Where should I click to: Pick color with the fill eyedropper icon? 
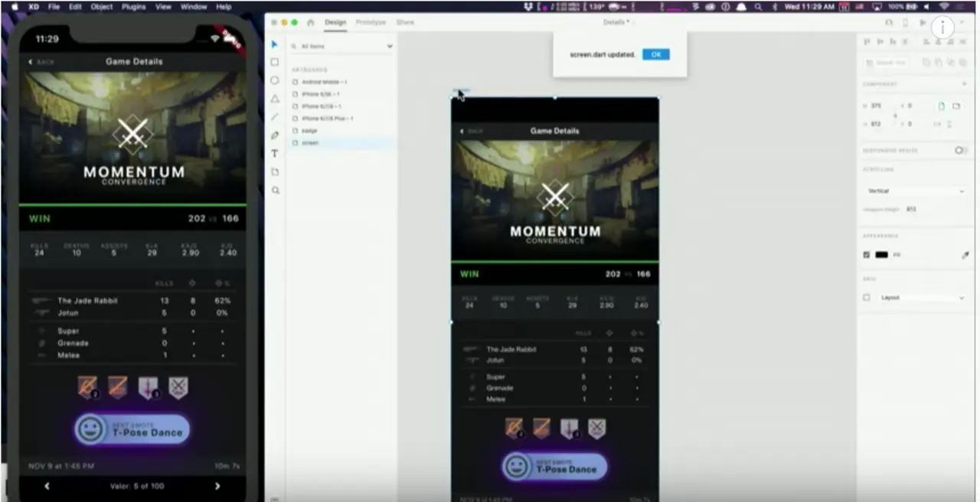click(965, 255)
